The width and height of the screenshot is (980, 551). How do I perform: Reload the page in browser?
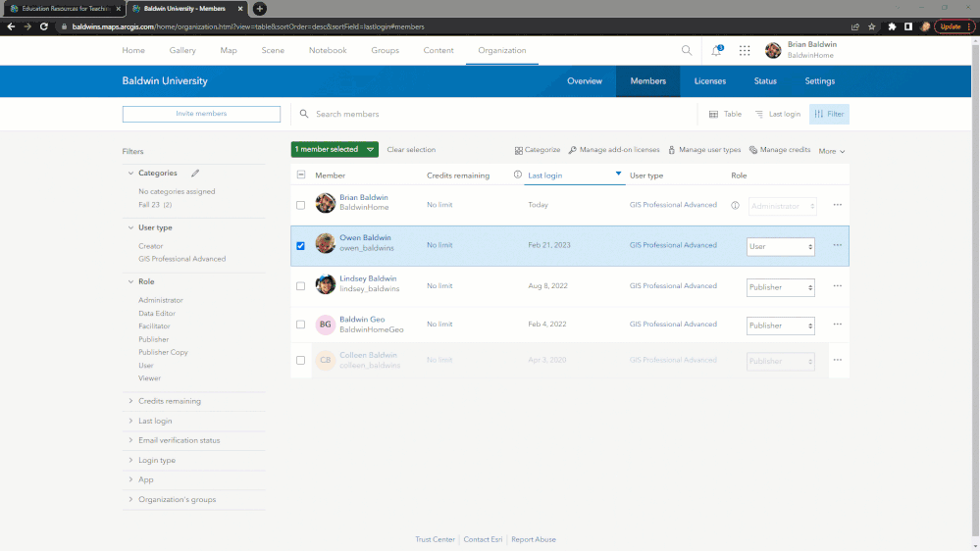pos(44,26)
